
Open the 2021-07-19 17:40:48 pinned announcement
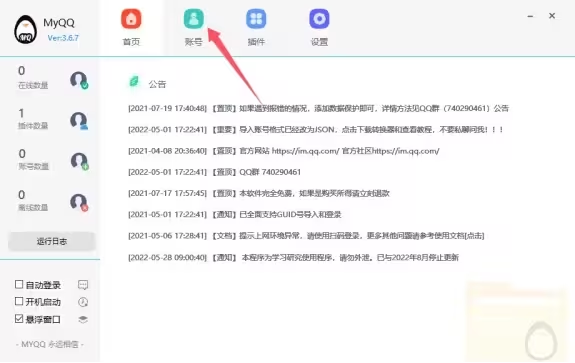coord(318,109)
